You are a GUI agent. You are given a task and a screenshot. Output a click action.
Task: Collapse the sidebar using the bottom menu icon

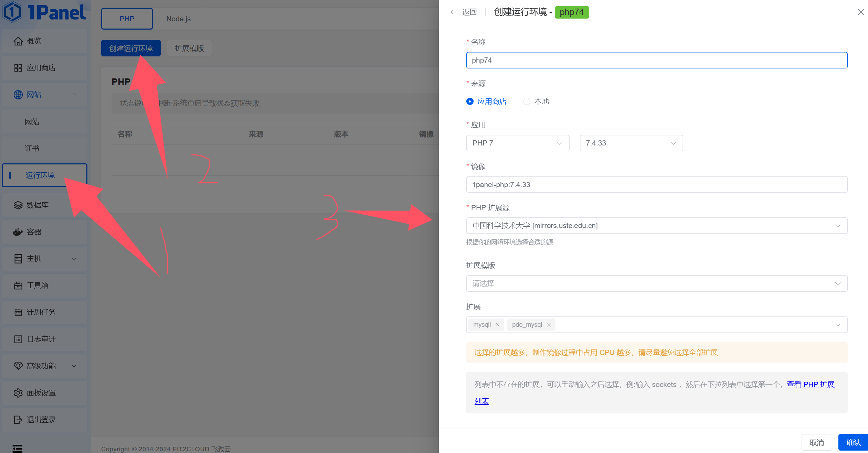tap(17, 448)
